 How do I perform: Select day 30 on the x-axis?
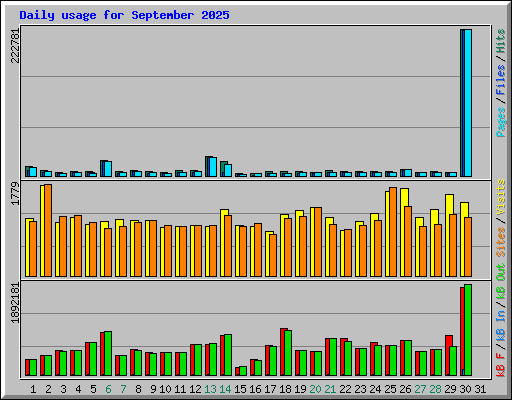[x=465, y=389]
